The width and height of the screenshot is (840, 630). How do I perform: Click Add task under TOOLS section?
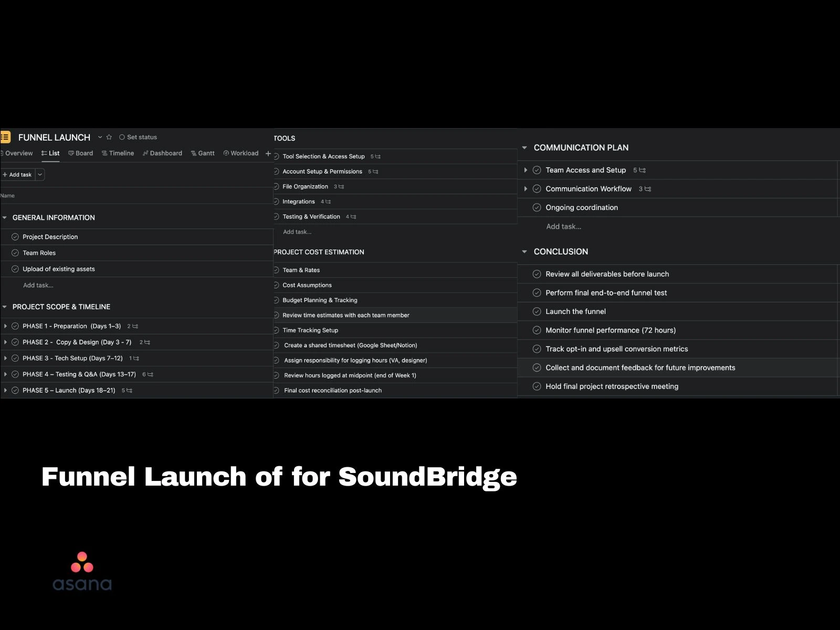(297, 232)
